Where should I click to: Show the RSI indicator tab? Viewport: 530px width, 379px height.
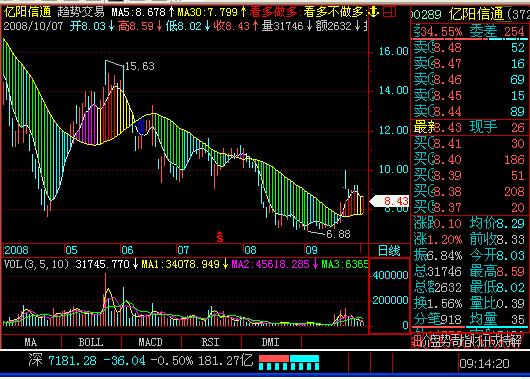(x=211, y=342)
